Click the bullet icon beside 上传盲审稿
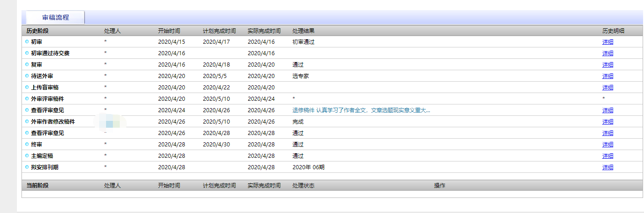Viewport: 644px width, 213px height. [27, 88]
